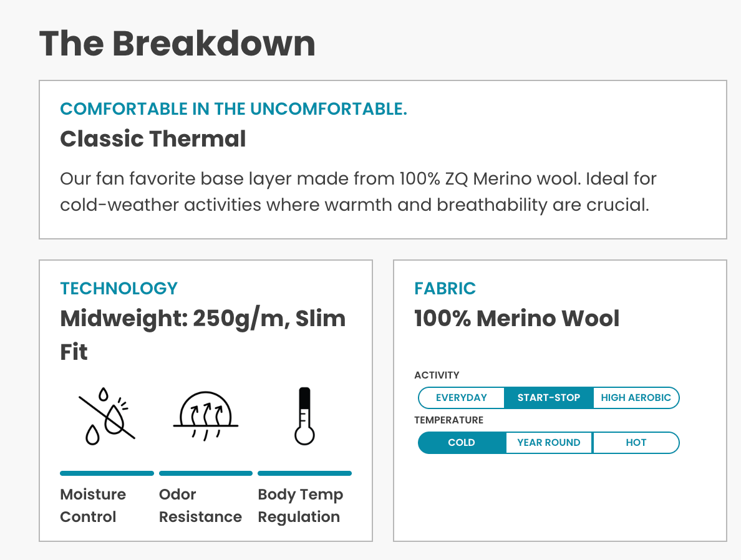Click The Breakdown section heading

point(177,44)
